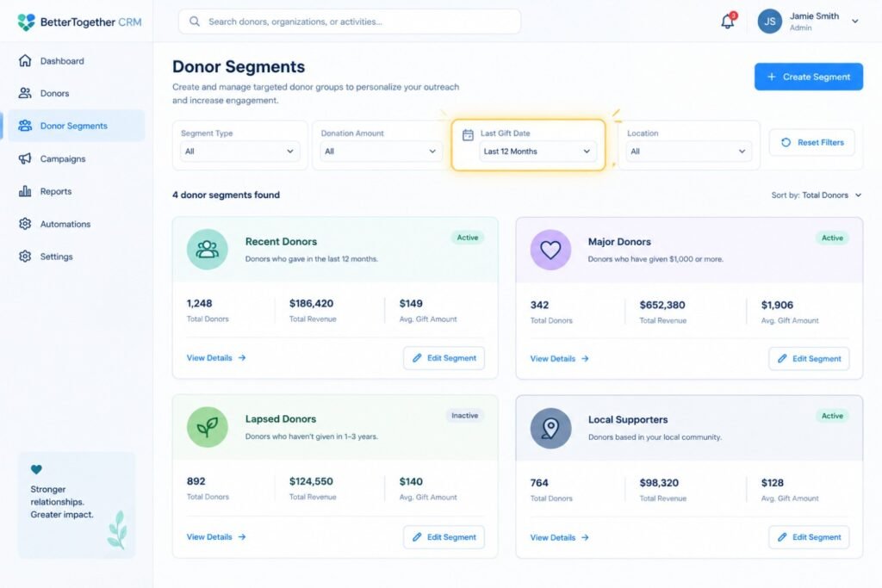Click the $124,550 total revenue value
The height and width of the screenshot is (588, 882).
pyautogui.click(x=311, y=481)
